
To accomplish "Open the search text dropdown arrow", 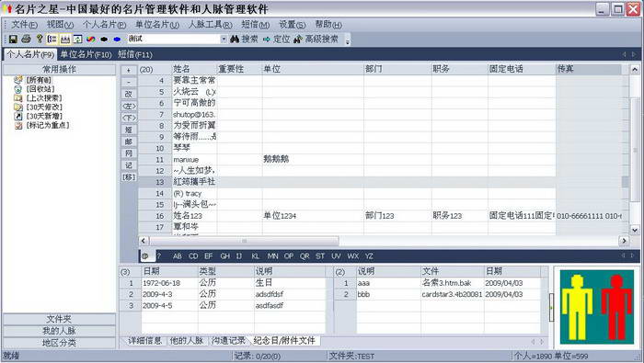I will click(224, 39).
